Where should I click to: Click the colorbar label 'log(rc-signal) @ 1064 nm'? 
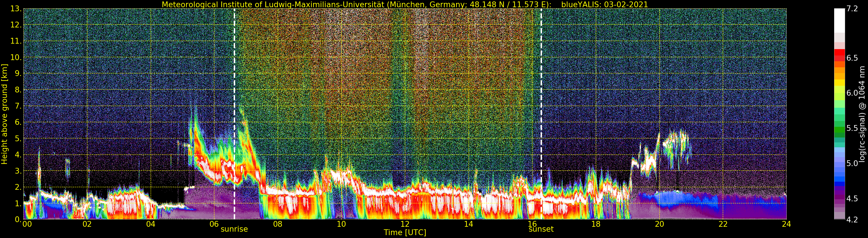point(862,114)
